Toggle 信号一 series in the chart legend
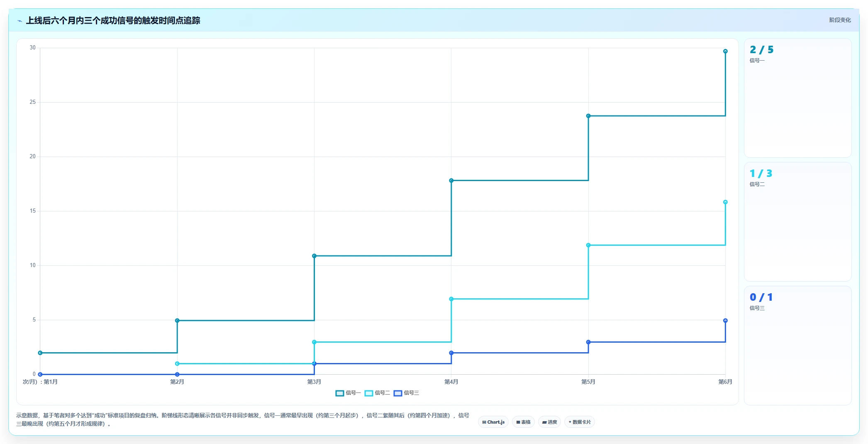Screen dimensions: 868x444 pyautogui.click(x=348, y=393)
